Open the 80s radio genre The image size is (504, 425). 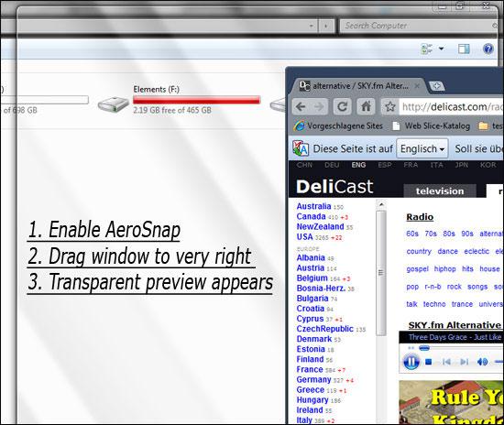click(449, 234)
